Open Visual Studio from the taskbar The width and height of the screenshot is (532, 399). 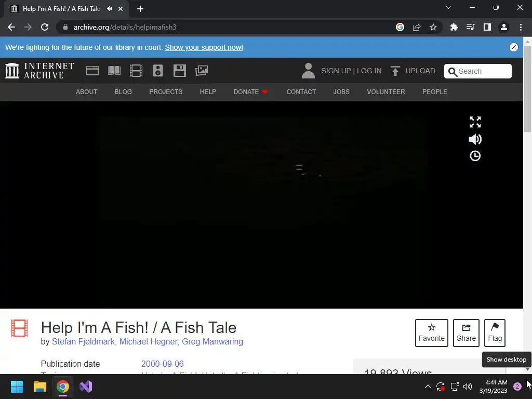coord(86,387)
